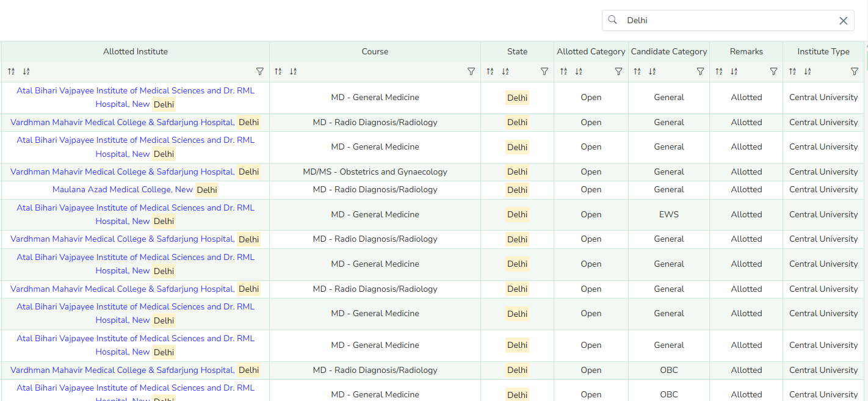Click the Institute Type column header
This screenshot has height=401, width=868.
823,52
